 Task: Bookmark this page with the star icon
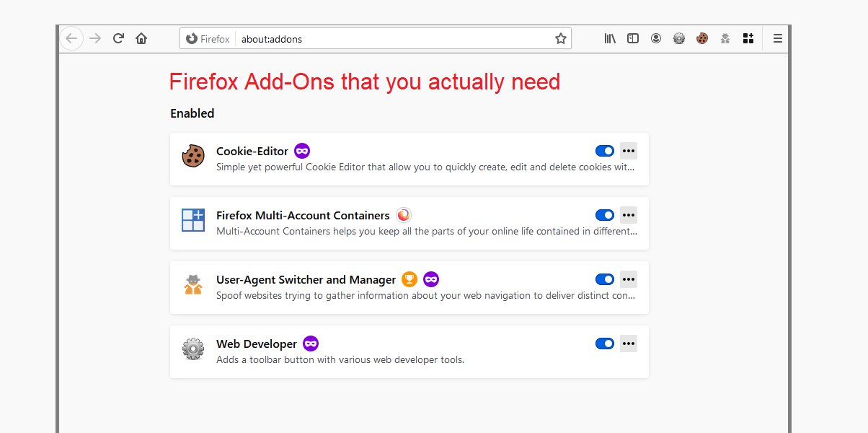(560, 39)
